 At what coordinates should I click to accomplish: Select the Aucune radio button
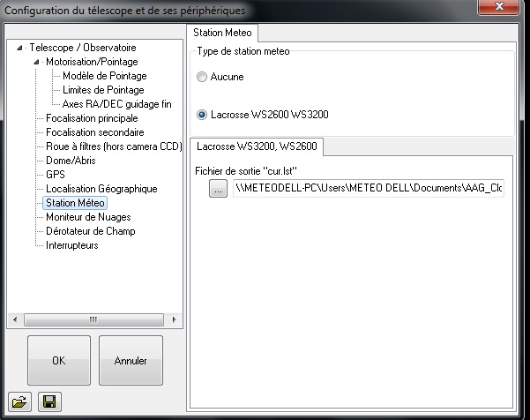[x=203, y=78]
